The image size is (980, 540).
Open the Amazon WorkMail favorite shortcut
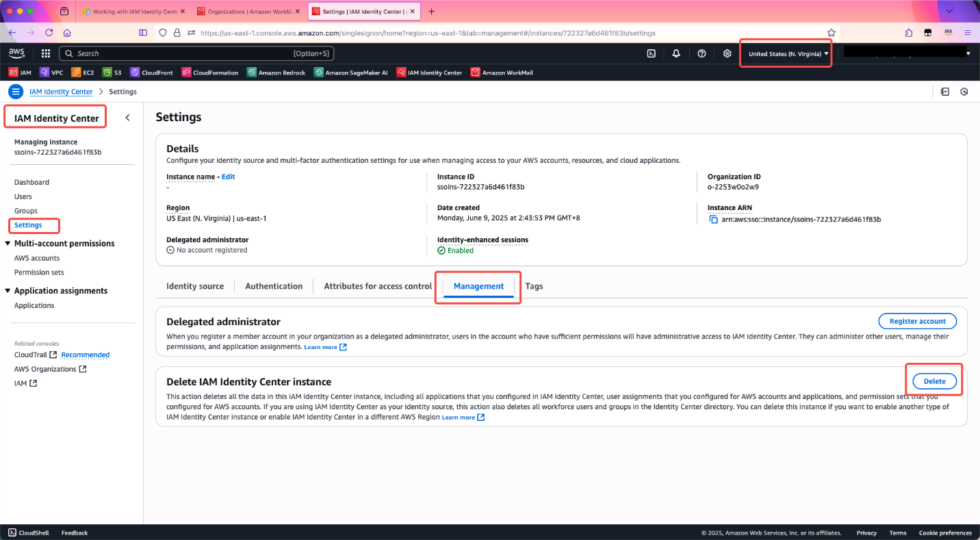click(x=502, y=73)
